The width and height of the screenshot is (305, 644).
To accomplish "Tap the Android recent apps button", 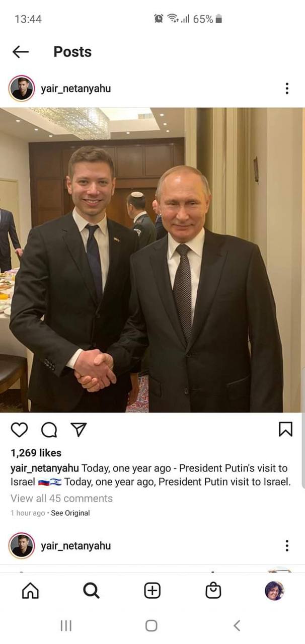I will [66, 625].
